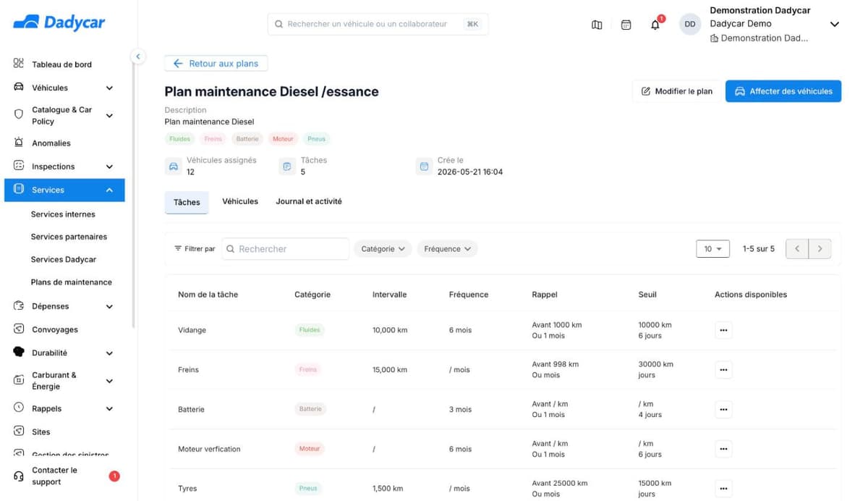Image resolution: width=868 pixels, height=501 pixels.
Task: Click the Rappels clock icon
Action: (x=19, y=408)
